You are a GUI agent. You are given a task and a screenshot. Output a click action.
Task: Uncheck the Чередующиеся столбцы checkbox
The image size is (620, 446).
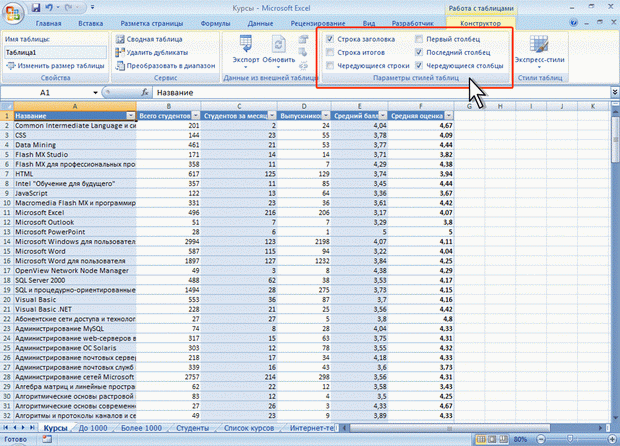419,66
